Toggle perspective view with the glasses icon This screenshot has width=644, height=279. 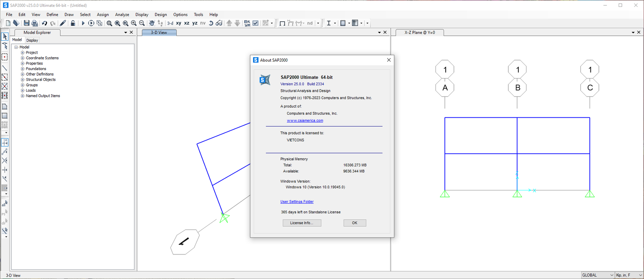[219, 23]
